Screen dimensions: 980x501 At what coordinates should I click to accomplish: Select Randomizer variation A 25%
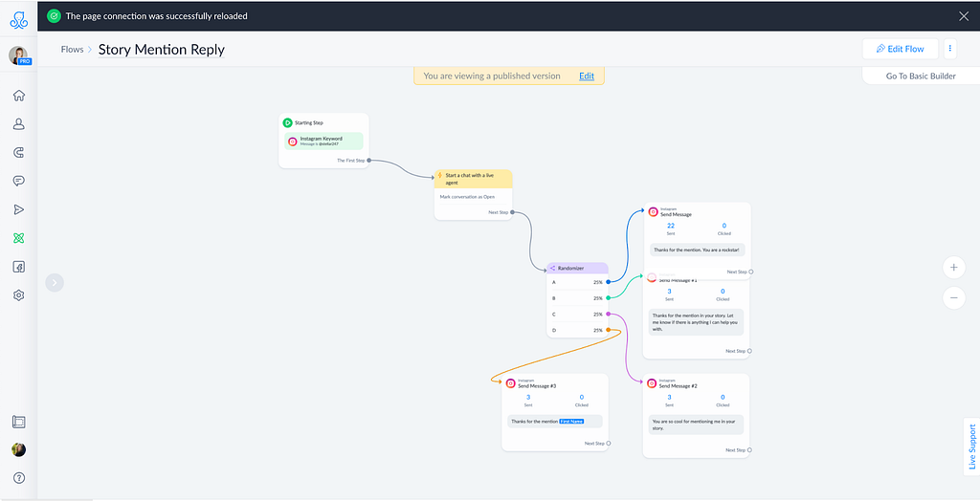(x=577, y=282)
